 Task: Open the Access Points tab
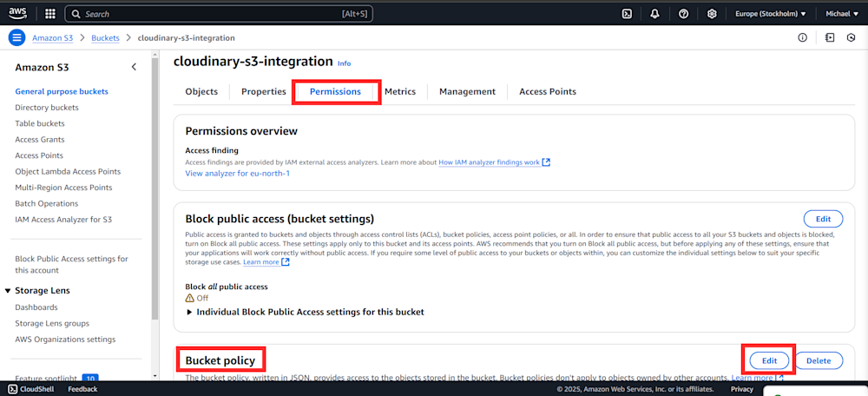pos(548,91)
